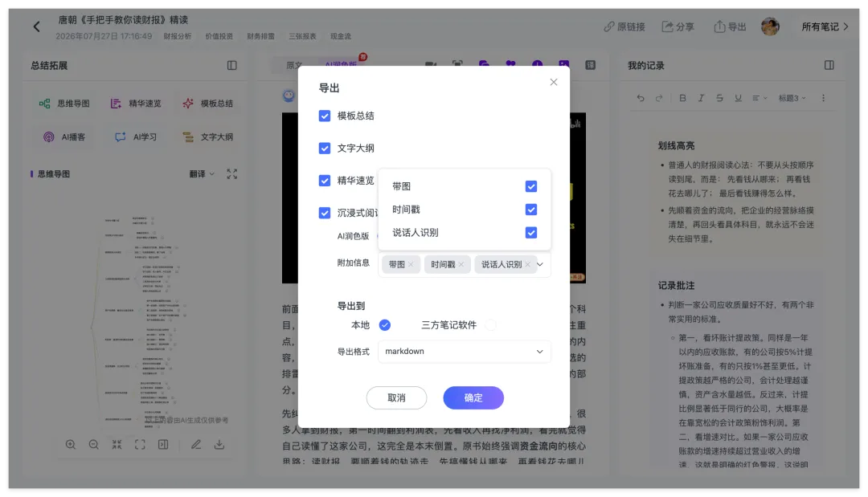Open 所有笔记 all notes
The height and width of the screenshot is (497, 868).
point(825,26)
